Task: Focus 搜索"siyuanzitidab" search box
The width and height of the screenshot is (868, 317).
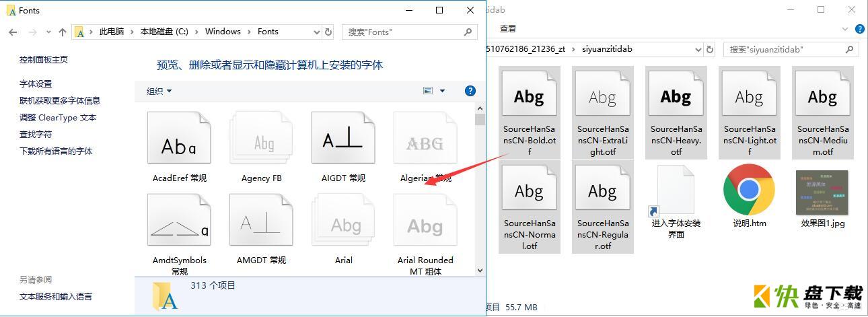Action: point(792,49)
